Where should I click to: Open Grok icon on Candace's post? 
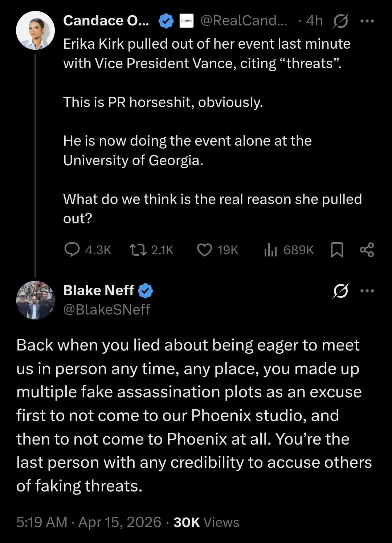pos(341,21)
